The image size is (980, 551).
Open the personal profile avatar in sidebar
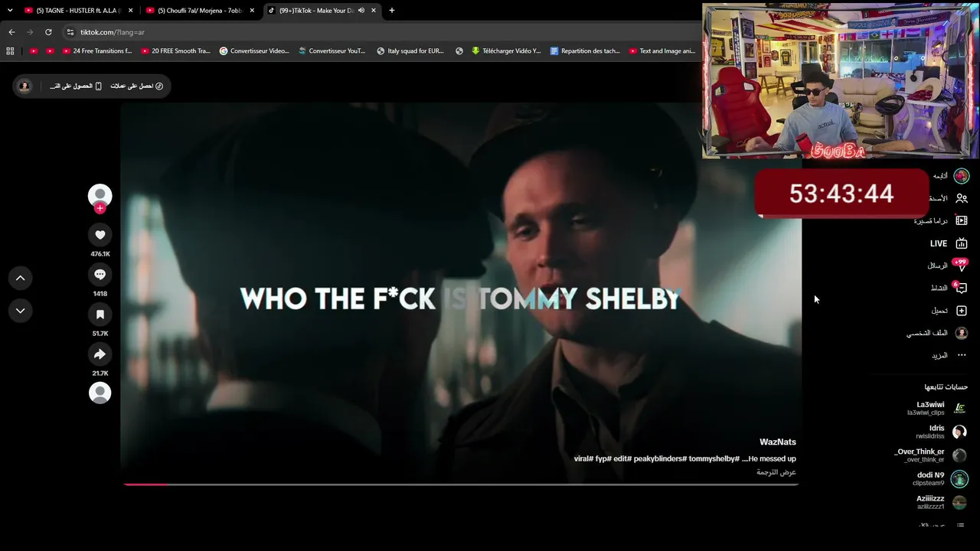962,333
